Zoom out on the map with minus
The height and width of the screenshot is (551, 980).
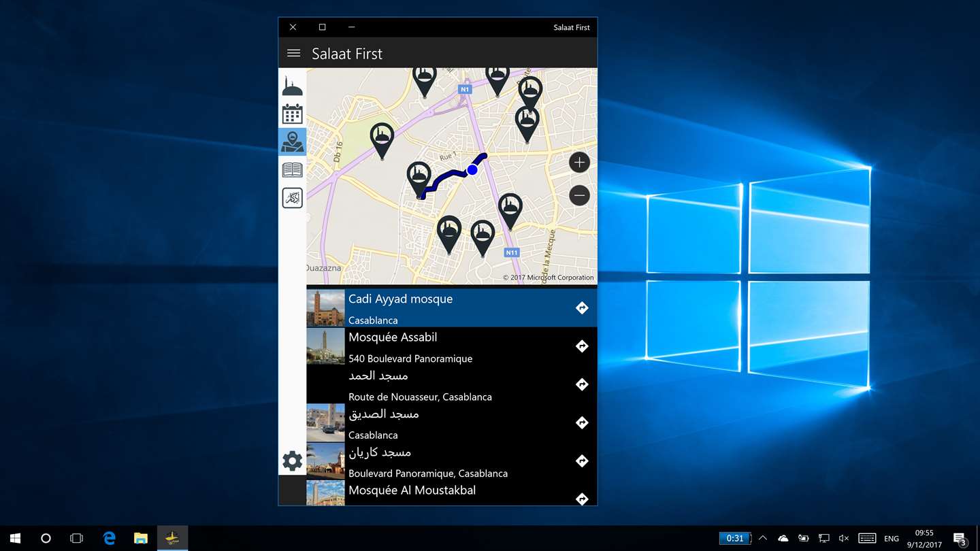point(579,196)
